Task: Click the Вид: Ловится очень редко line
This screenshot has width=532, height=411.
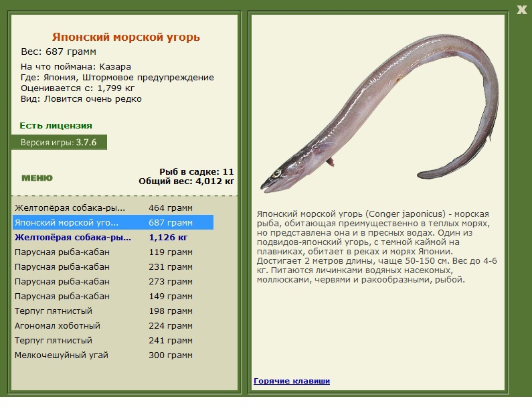Action: point(81,99)
